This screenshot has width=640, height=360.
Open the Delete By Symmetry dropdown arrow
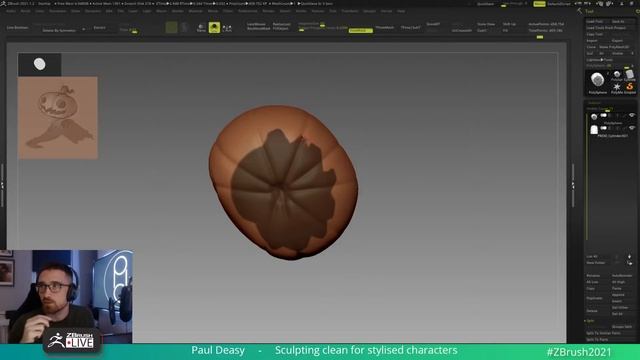coord(84,29)
